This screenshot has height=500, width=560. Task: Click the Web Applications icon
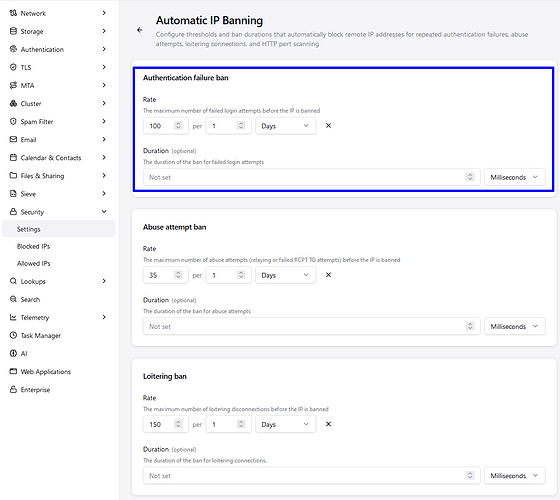pyautogui.click(x=13, y=371)
